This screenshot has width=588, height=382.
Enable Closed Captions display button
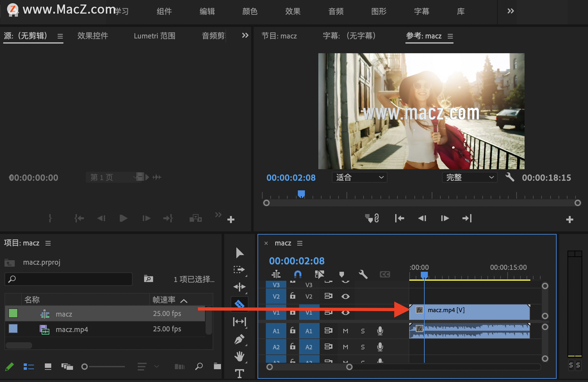tap(385, 274)
